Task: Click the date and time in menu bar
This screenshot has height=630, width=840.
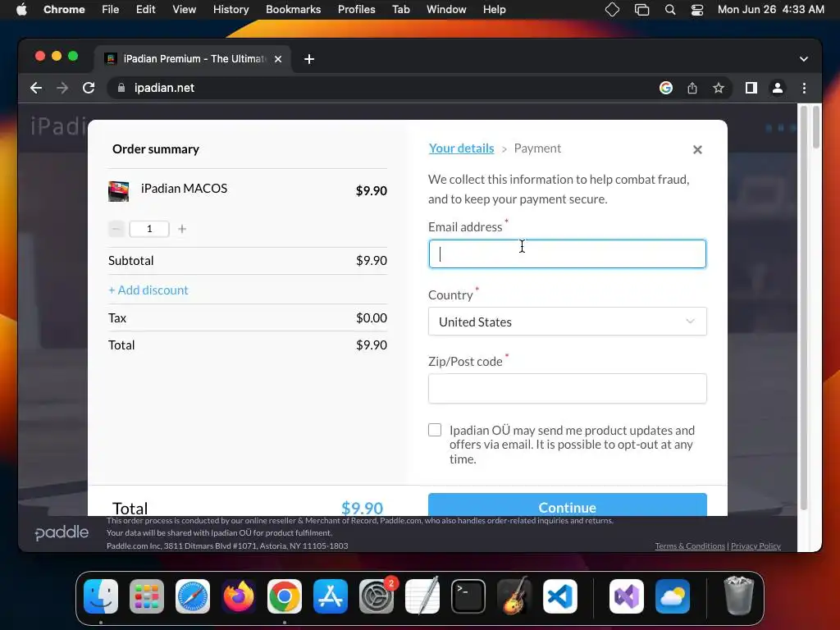Action: pos(771,10)
